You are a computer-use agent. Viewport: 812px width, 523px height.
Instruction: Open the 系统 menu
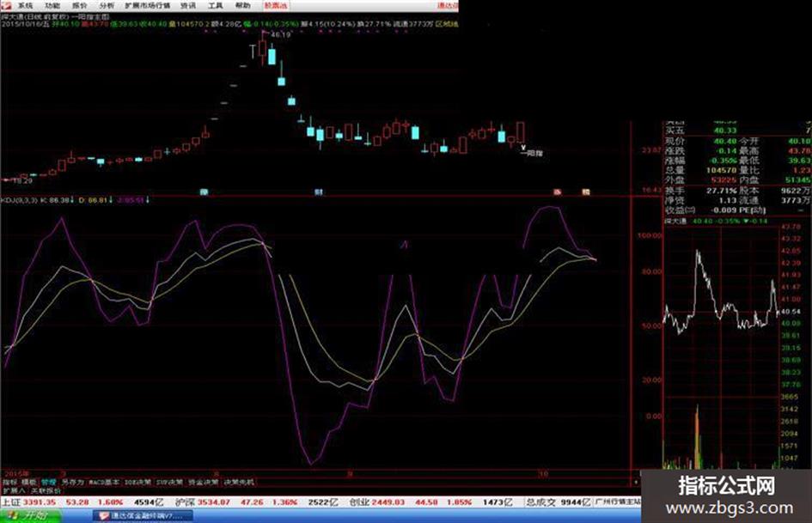[x=25, y=6]
